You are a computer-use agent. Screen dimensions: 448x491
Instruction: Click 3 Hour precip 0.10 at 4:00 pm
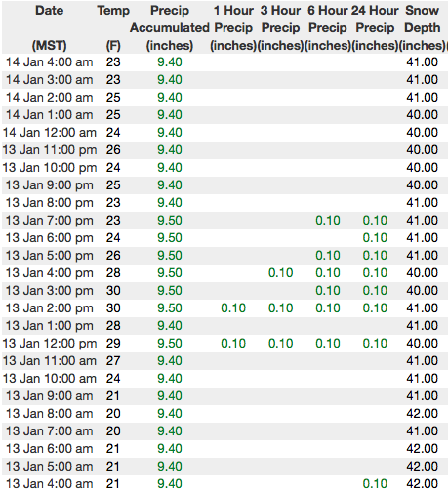pos(280,273)
